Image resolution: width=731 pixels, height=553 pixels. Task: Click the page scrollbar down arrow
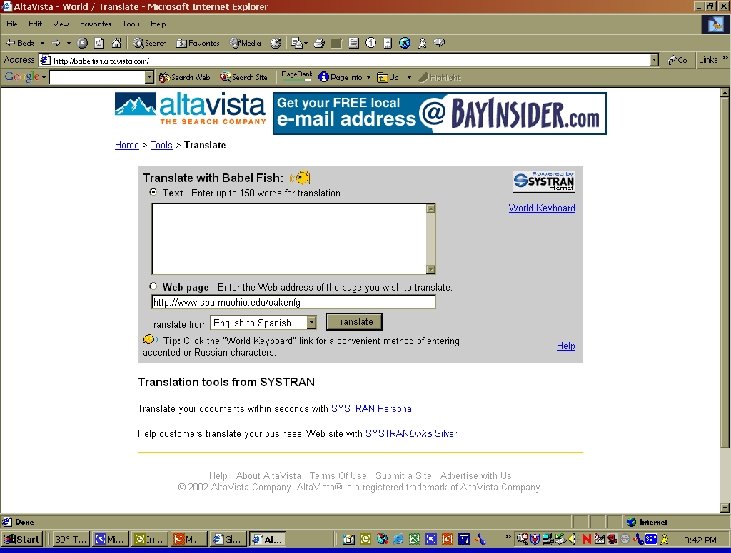click(x=725, y=507)
